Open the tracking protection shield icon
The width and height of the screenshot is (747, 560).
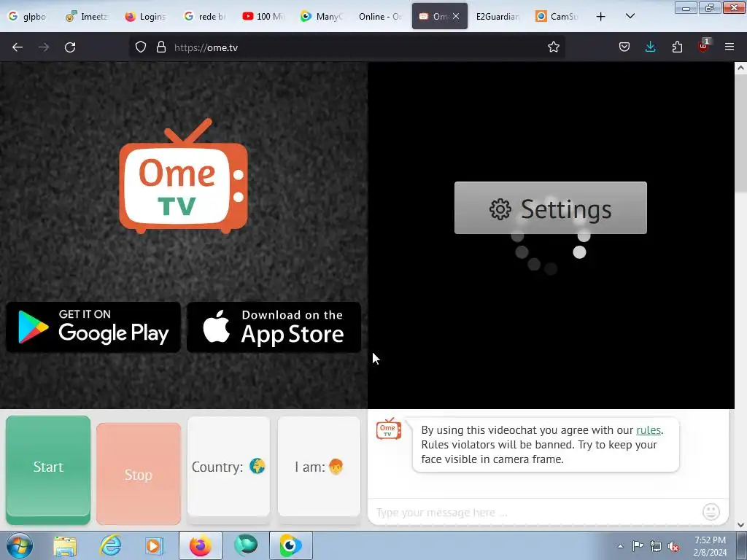point(141,47)
